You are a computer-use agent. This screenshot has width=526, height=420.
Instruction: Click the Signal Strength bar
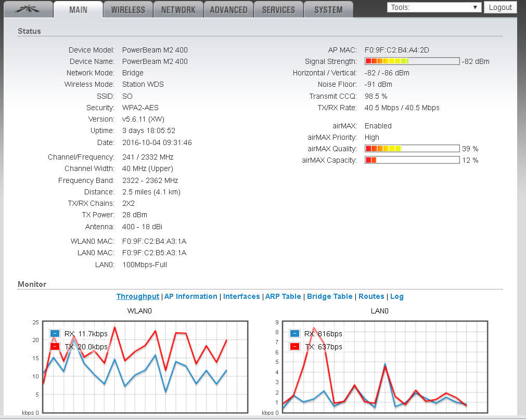coord(412,61)
